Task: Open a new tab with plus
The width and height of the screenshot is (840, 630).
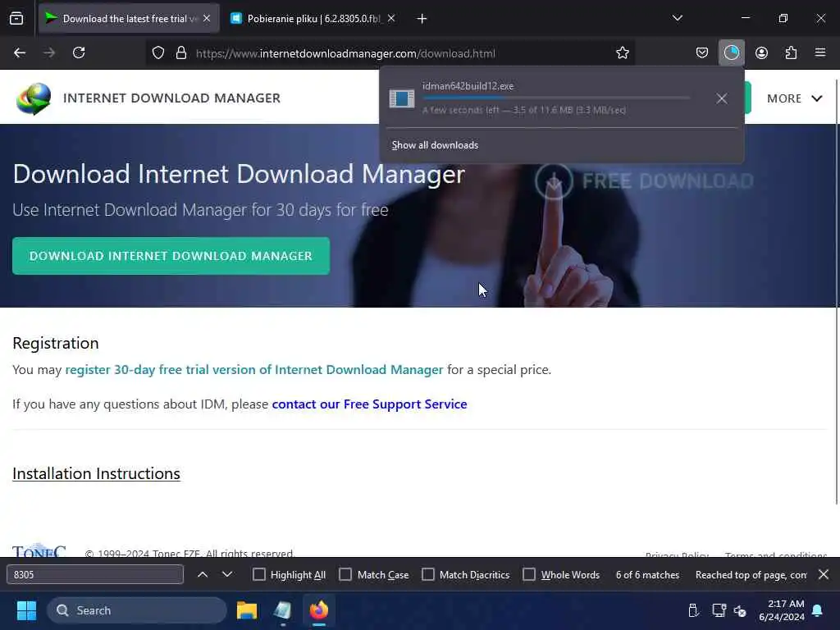Action: (422, 19)
